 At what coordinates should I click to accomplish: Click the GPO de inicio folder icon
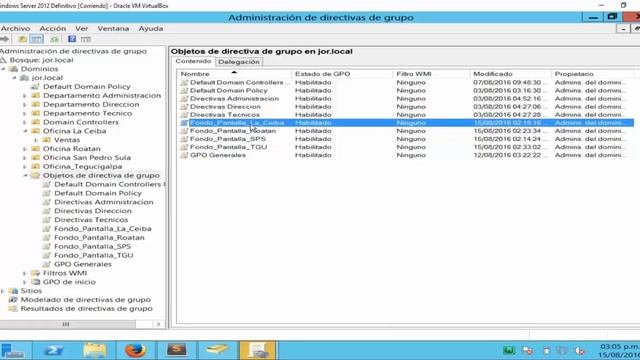(x=36, y=282)
